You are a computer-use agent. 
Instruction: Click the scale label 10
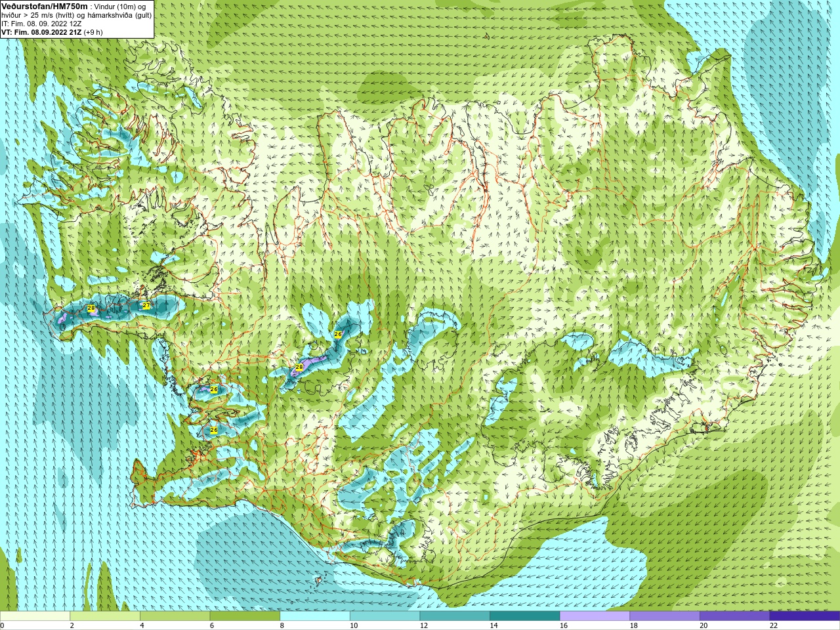pos(354,625)
